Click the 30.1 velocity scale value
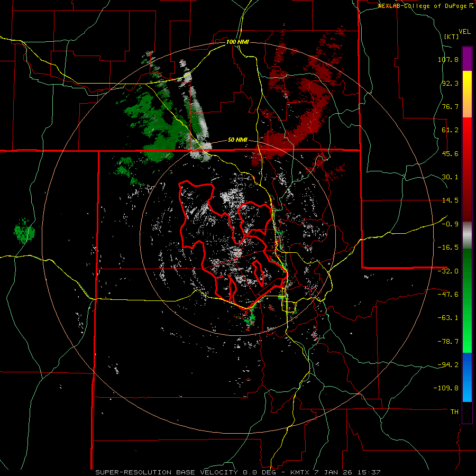476x476 pixels. 450,177
